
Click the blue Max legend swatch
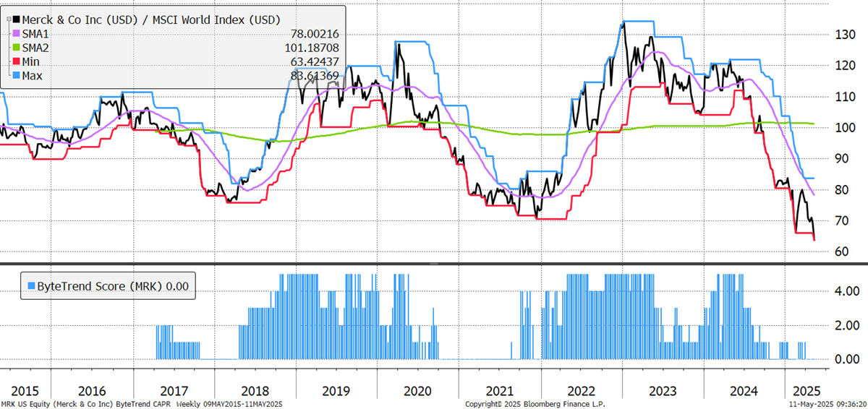click(16, 76)
